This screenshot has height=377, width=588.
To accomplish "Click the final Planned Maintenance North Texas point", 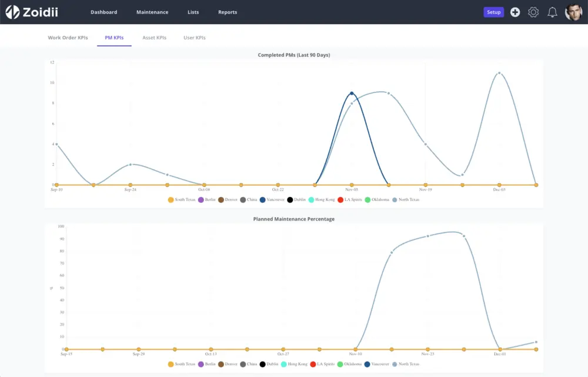I will [x=536, y=342].
